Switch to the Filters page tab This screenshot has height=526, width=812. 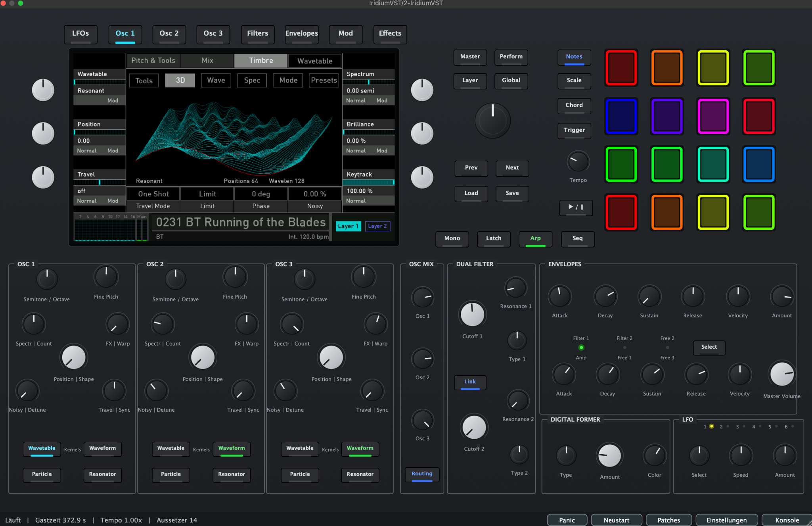click(x=257, y=34)
